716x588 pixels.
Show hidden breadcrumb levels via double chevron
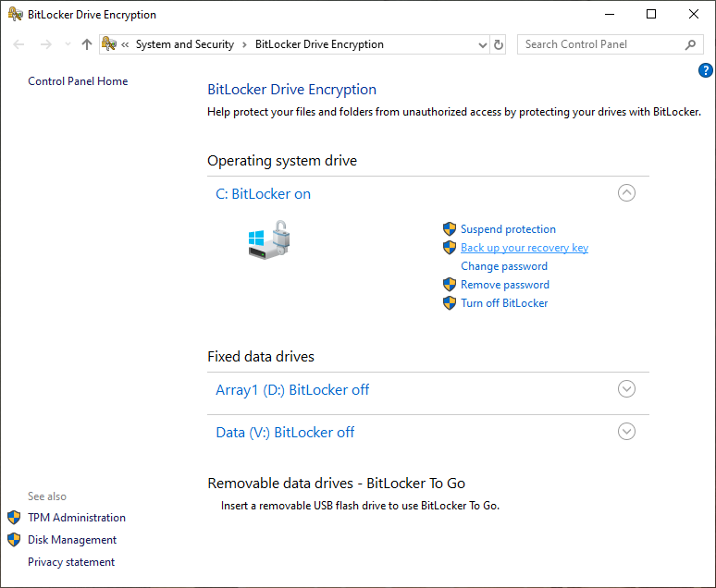click(125, 44)
